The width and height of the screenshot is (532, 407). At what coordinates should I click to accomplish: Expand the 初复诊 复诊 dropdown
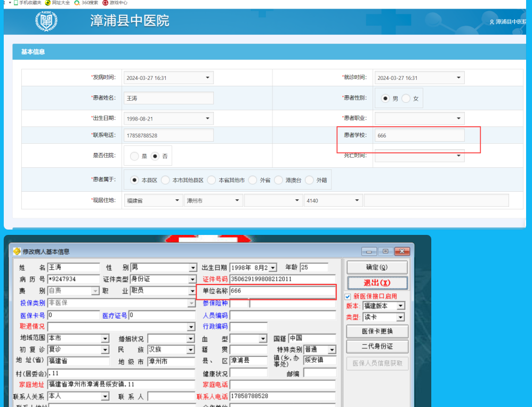[105, 349]
